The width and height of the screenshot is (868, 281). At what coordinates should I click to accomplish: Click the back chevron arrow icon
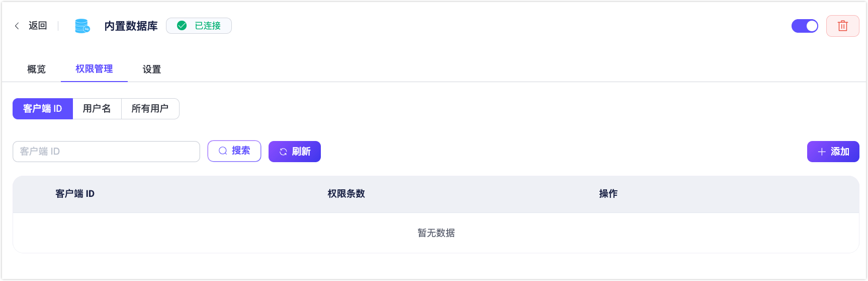point(17,26)
